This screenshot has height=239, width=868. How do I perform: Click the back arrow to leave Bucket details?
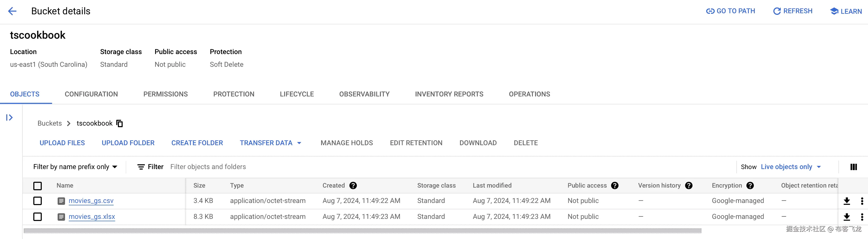coord(12,11)
